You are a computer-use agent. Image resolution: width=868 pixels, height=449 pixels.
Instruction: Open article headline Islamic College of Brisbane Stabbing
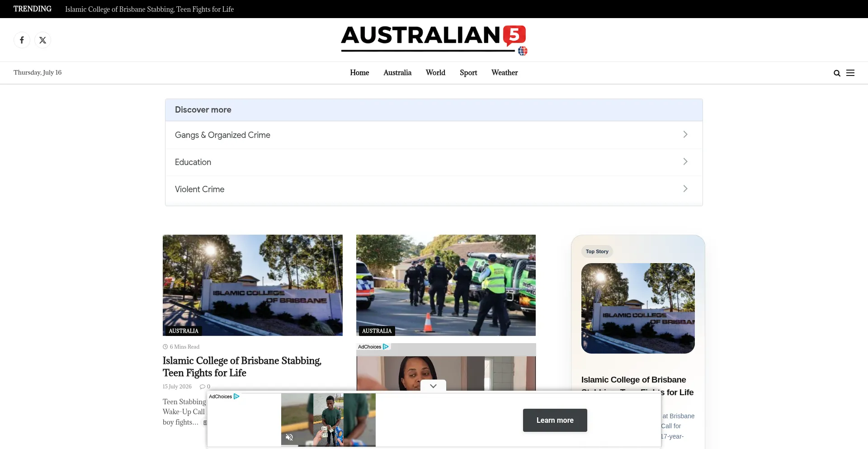[242, 367]
